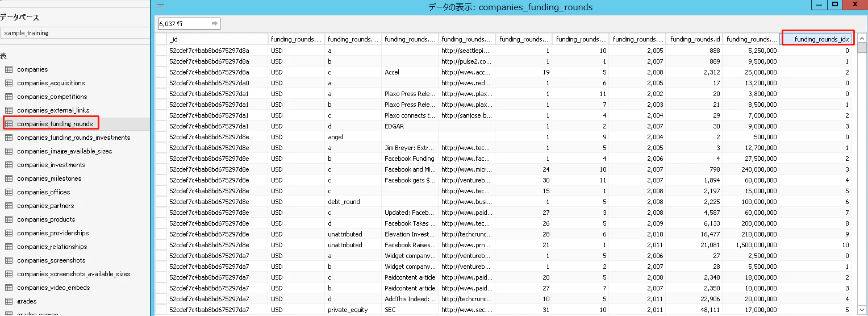Select the cell containing 13,200,000
Viewport: 868px width, 316px height.
pyautogui.click(x=751, y=83)
